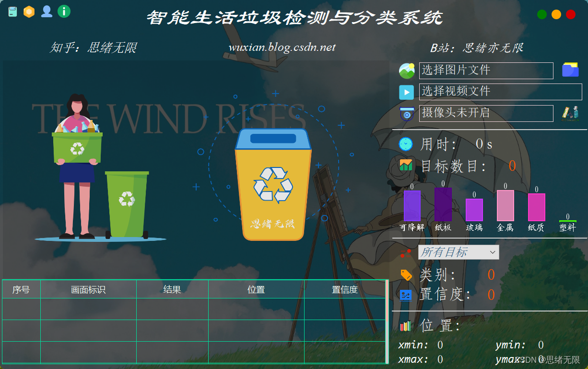Click the 用时 label

(x=438, y=144)
